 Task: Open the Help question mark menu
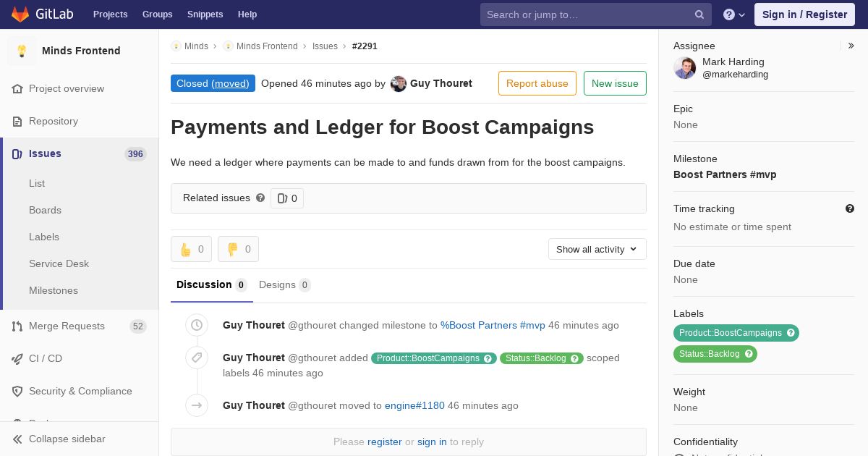click(734, 14)
